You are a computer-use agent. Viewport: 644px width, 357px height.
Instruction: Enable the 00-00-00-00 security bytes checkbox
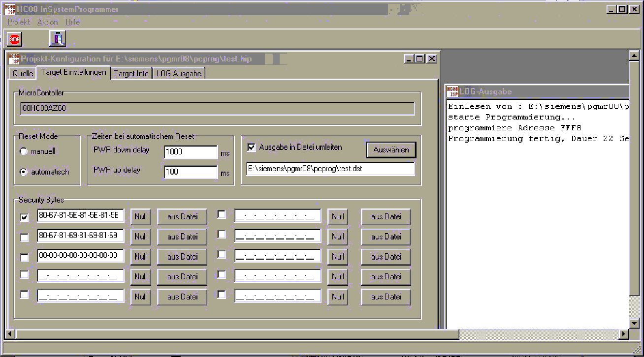tap(24, 257)
